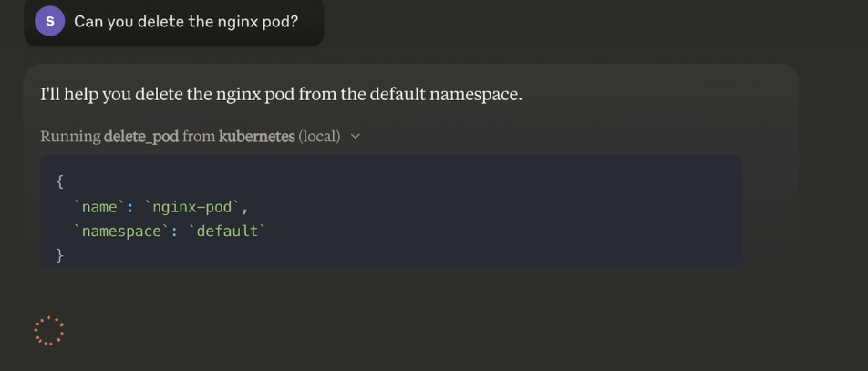The image size is (868, 371).
Task: Click empty area of the dark code panel
Action: 498,222
